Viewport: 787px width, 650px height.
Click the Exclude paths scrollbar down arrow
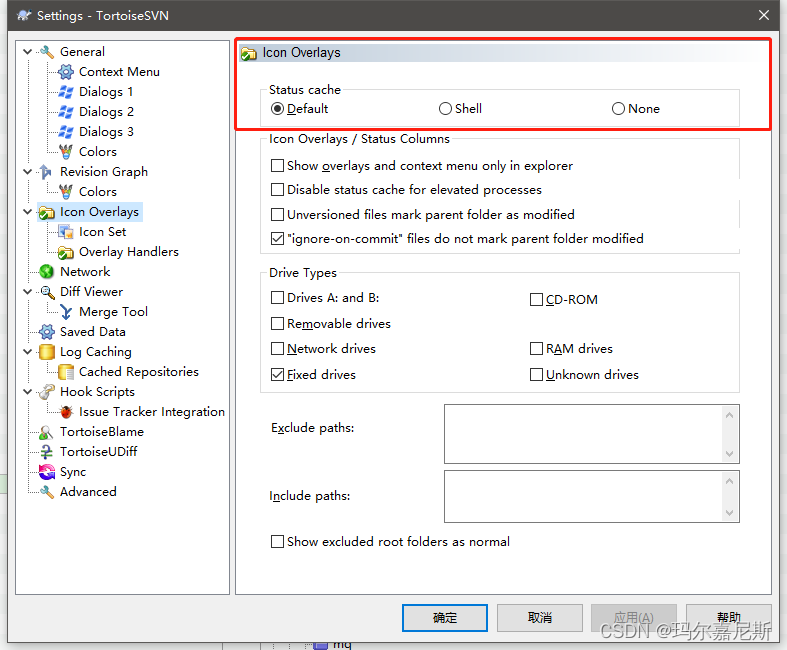pyautogui.click(x=730, y=454)
